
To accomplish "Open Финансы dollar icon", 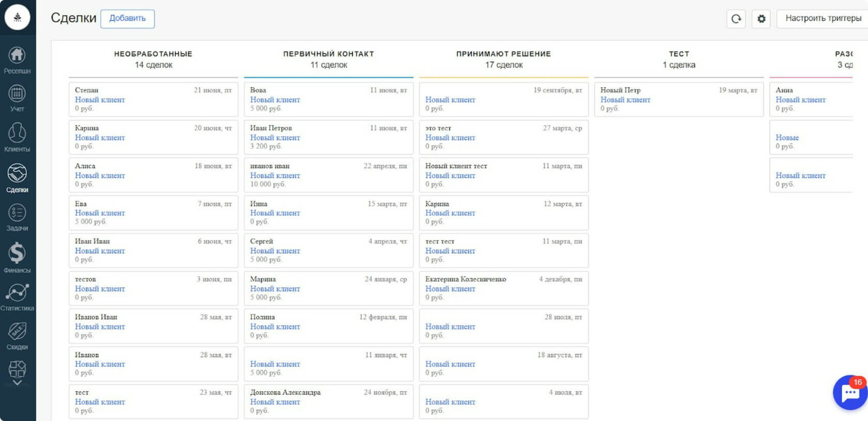I will pos(17,254).
